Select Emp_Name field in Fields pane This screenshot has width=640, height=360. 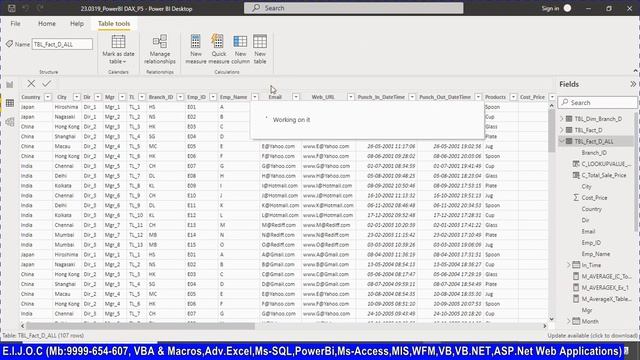pyautogui.click(x=596, y=254)
